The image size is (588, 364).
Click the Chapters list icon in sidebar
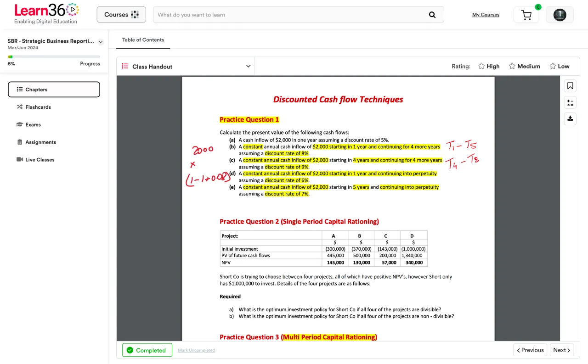pos(20,90)
